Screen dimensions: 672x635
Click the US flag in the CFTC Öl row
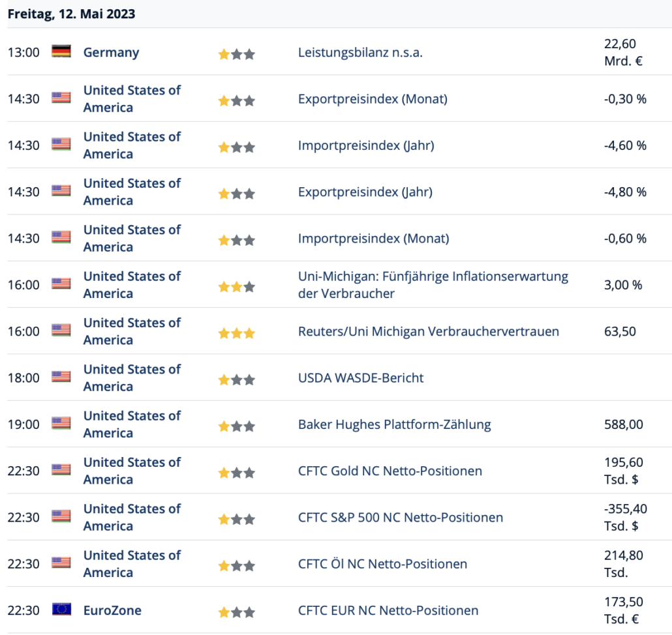[61, 563]
